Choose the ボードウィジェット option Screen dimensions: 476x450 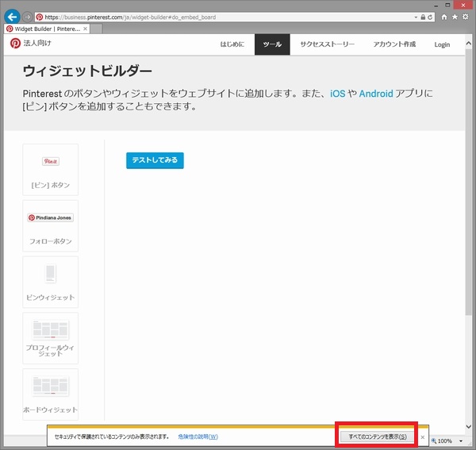[x=51, y=394]
